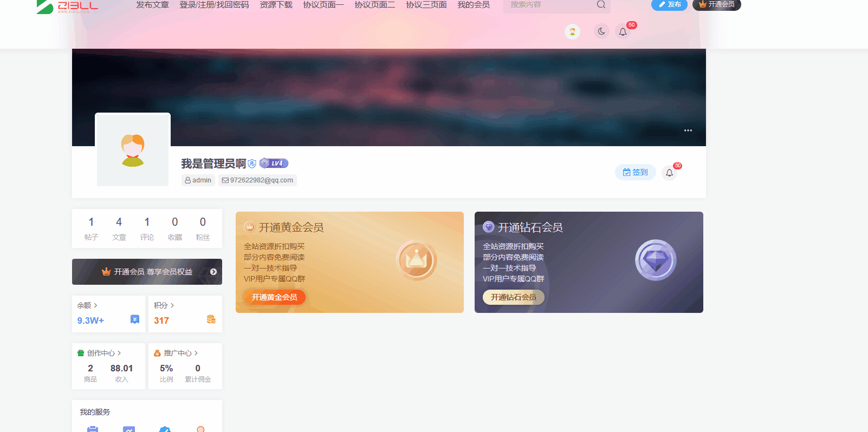Image resolution: width=868 pixels, height=432 pixels.
Task: Click the 推广中心 orange icon
Action: click(157, 353)
